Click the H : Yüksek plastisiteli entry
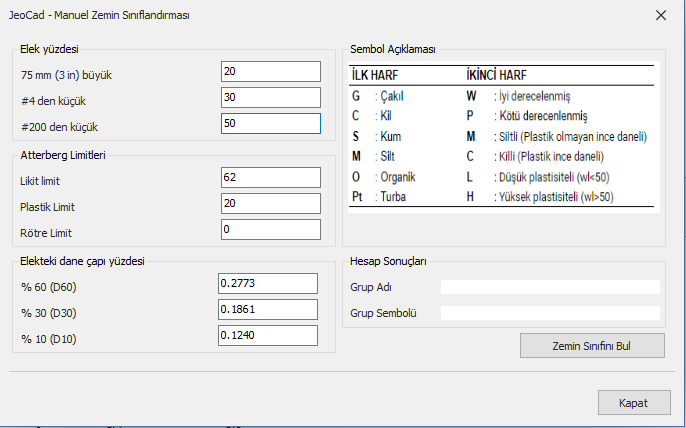The image size is (686, 428). click(x=540, y=196)
